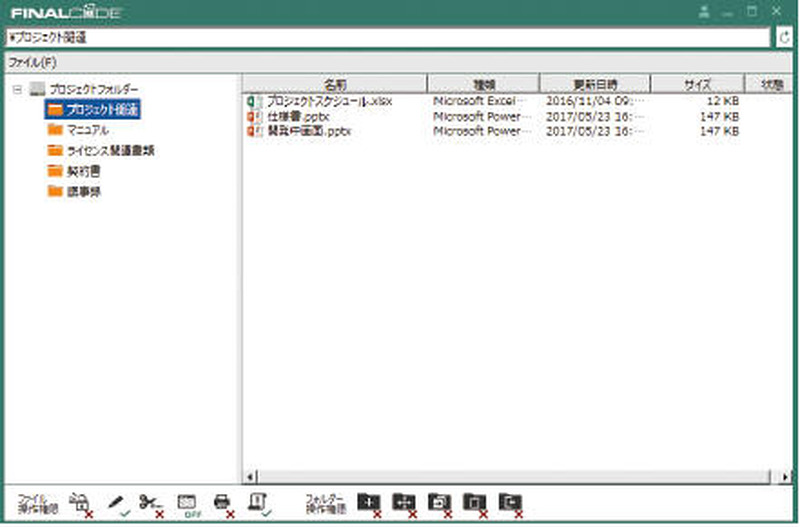Click the stamp icon with green checkmark

(x=257, y=503)
